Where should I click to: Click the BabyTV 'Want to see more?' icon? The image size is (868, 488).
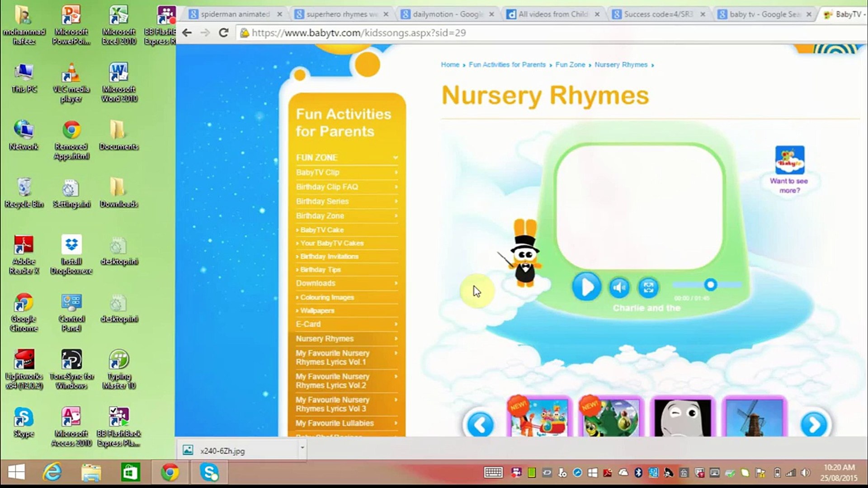pos(789,160)
